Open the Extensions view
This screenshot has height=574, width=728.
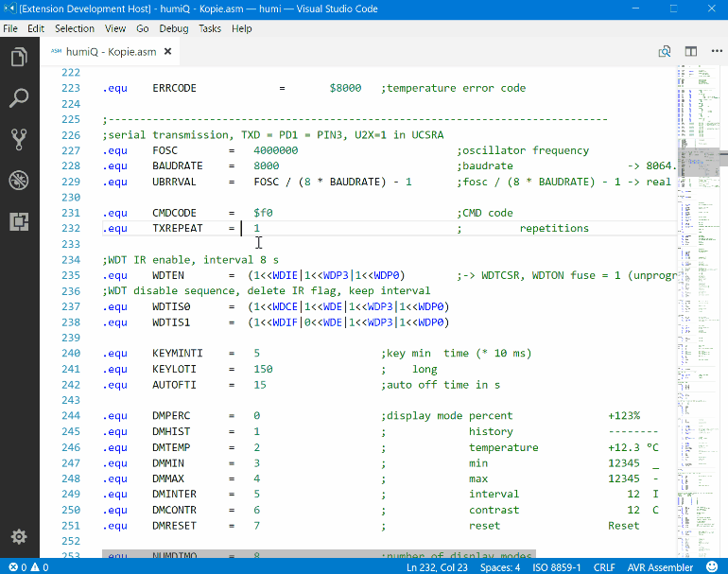pyautogui.click(x=19, y=221)
